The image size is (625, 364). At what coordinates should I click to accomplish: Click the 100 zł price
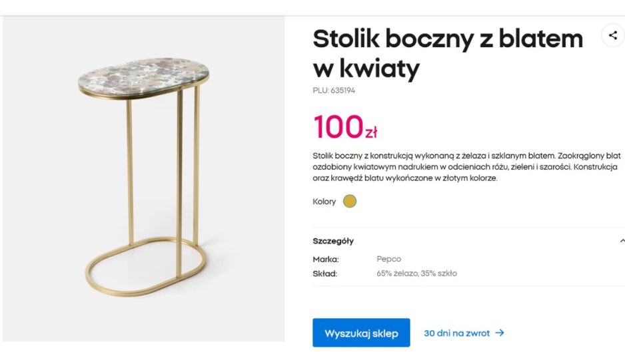click(x=344, y=127)
